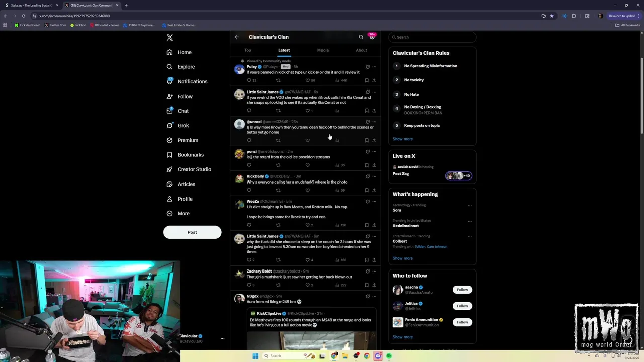Viewport: 644px width, 362px height.
Task: Click the search input field
Action: point(432,37)
